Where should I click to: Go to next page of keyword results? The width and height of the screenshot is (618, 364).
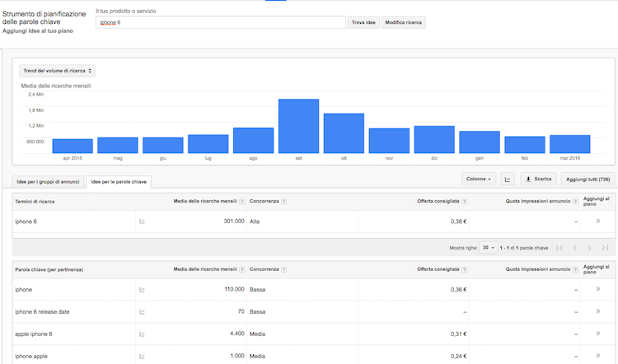pos(589,247)
